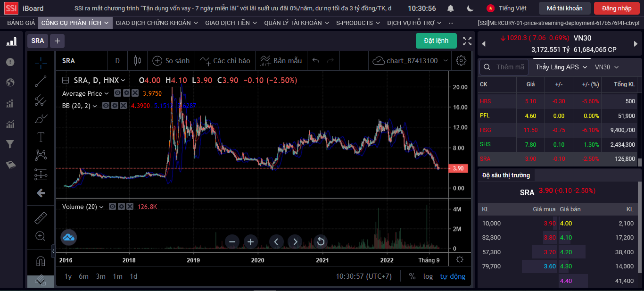Switch to Độ sâu thị trường tab
Screen dimensions: 644x291
coord(506,175)
